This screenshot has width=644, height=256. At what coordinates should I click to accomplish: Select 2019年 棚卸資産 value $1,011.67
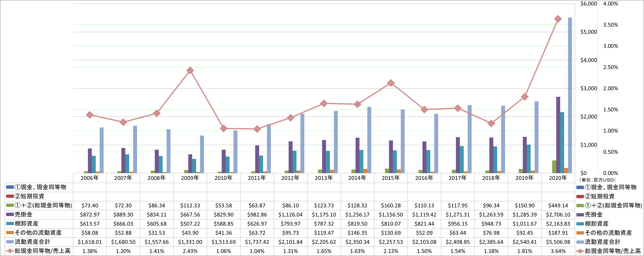tap(525, 224)
